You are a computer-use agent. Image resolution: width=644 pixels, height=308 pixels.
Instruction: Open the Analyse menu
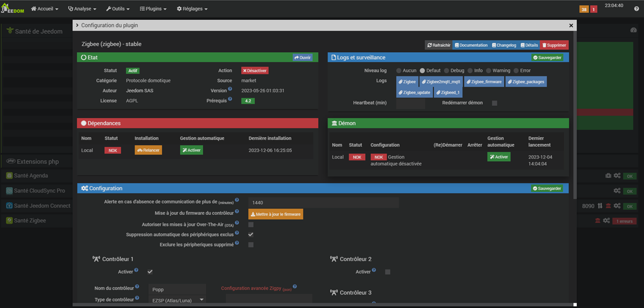coord(82,9)
